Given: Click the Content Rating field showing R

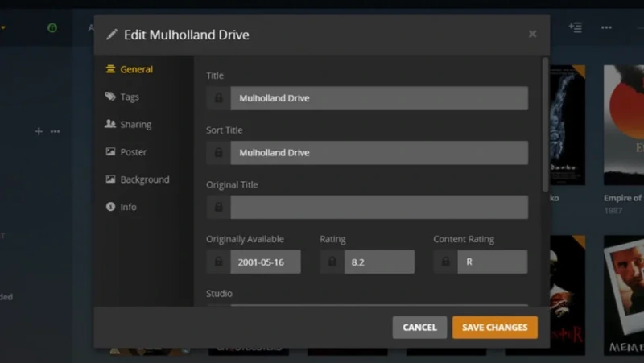Looking at the screenshot, I should click(493, 262).
